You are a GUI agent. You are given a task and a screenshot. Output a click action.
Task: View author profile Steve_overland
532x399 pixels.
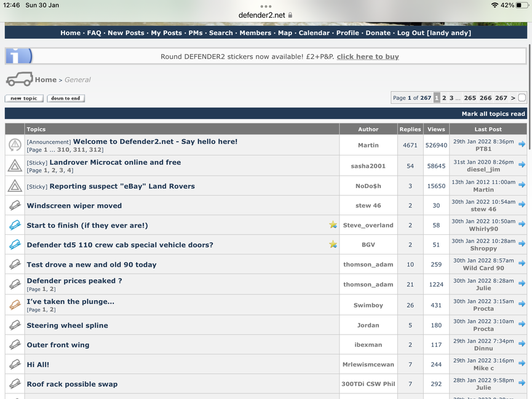(368, 225)
